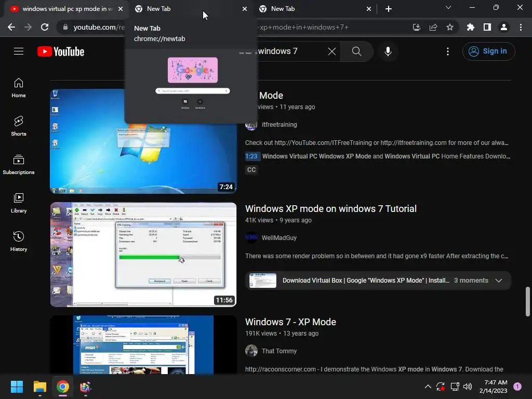
Task: Reload the current page
Action: [x=45, y=27]
